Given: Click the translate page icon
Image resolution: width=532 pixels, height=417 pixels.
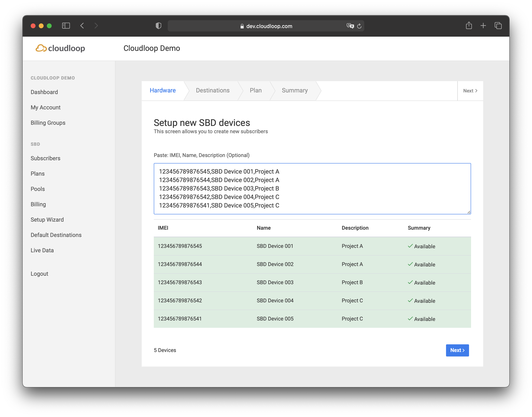Looking at the screenshot, I should pyautogui.click(x=350, y=26).
